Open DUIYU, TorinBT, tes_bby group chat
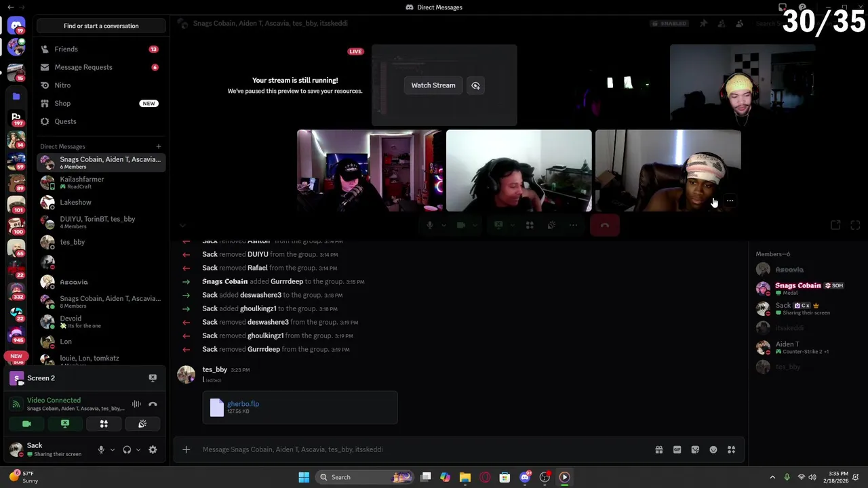 [x=101, y=222]
